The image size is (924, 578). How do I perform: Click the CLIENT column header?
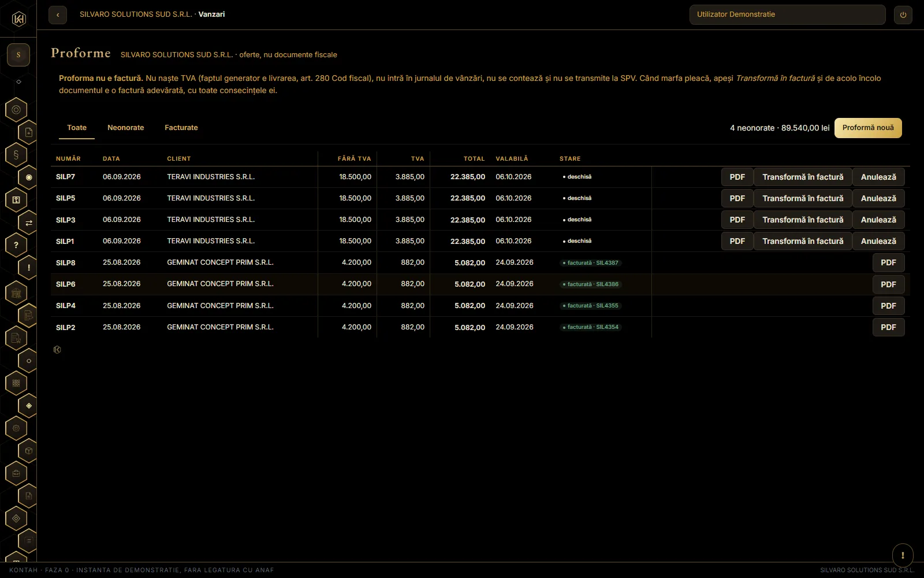coord(179,158)
